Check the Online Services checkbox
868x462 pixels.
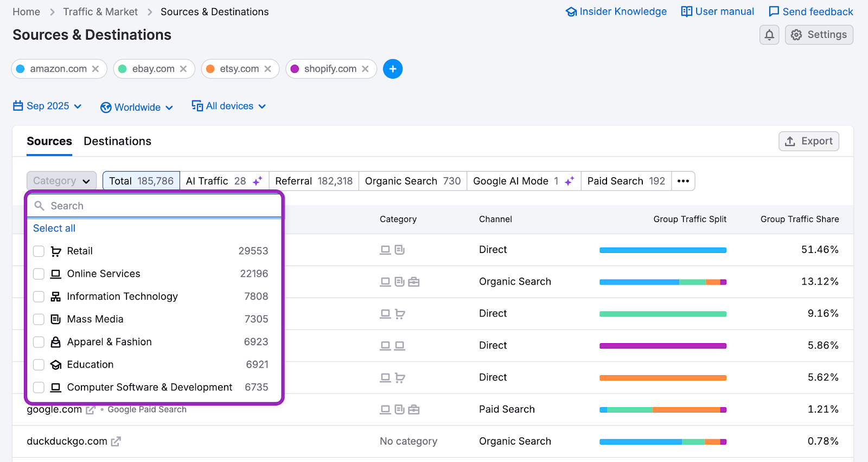(39, 274)
